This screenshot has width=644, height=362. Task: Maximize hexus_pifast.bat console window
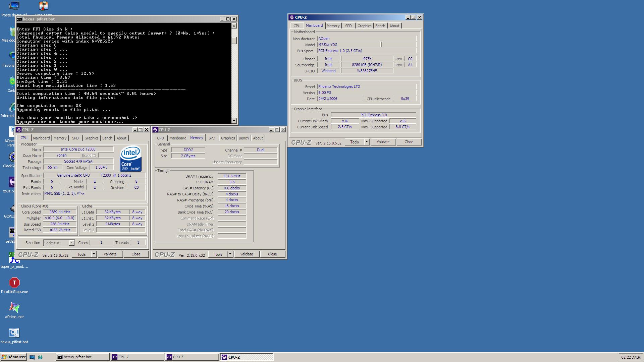228,19
